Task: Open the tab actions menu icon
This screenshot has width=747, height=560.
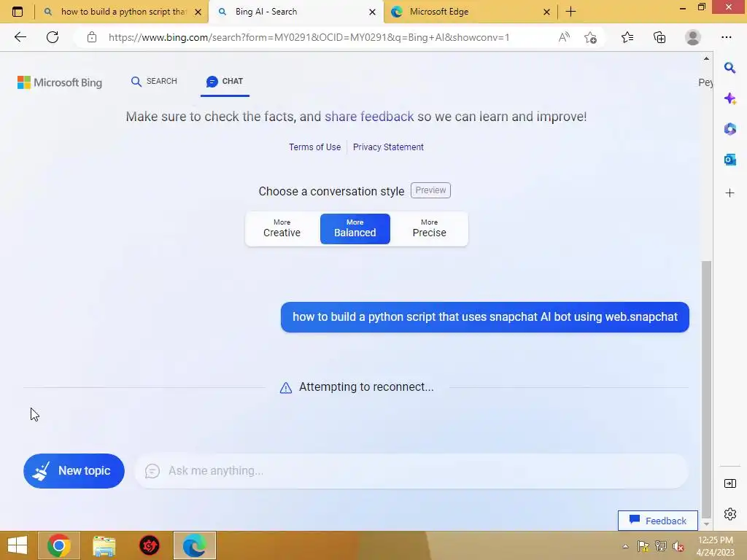Action: (18, 12)
